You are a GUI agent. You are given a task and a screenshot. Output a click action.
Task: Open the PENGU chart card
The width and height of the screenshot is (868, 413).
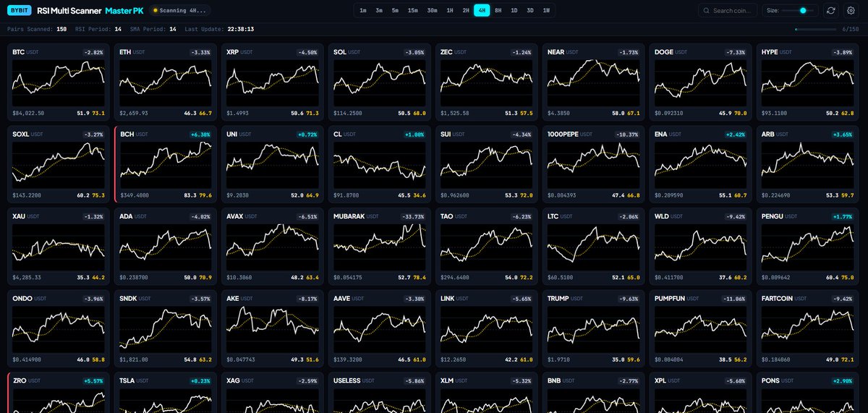[807, 246]
